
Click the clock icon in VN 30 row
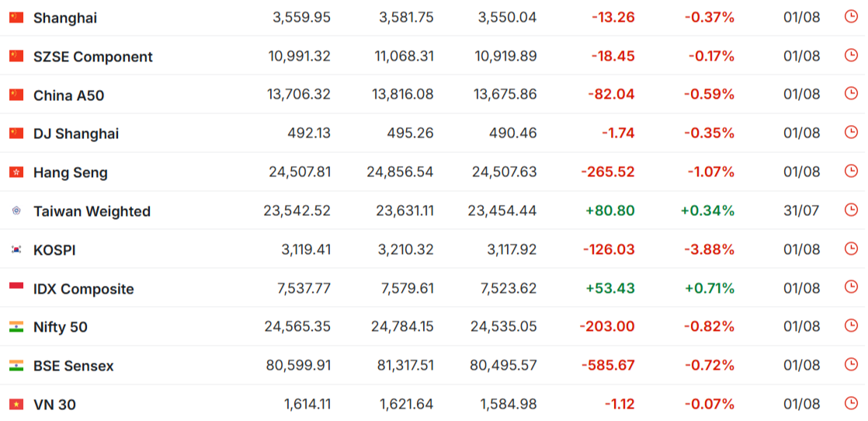coord(851,402)
